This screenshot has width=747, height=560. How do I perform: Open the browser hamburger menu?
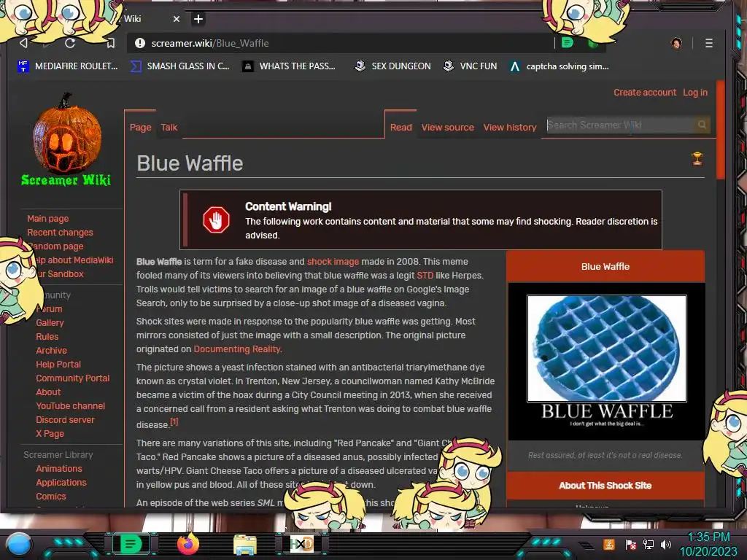[x=709, y=43]
